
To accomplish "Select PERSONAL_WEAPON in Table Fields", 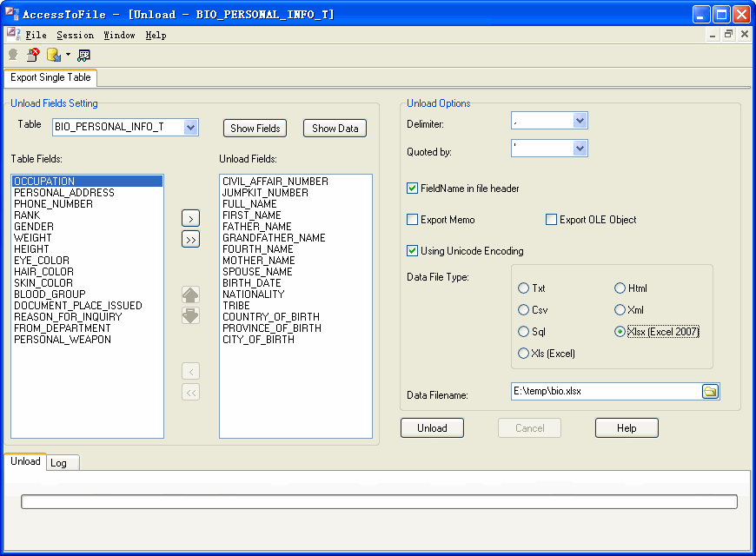I will (87, 340).
